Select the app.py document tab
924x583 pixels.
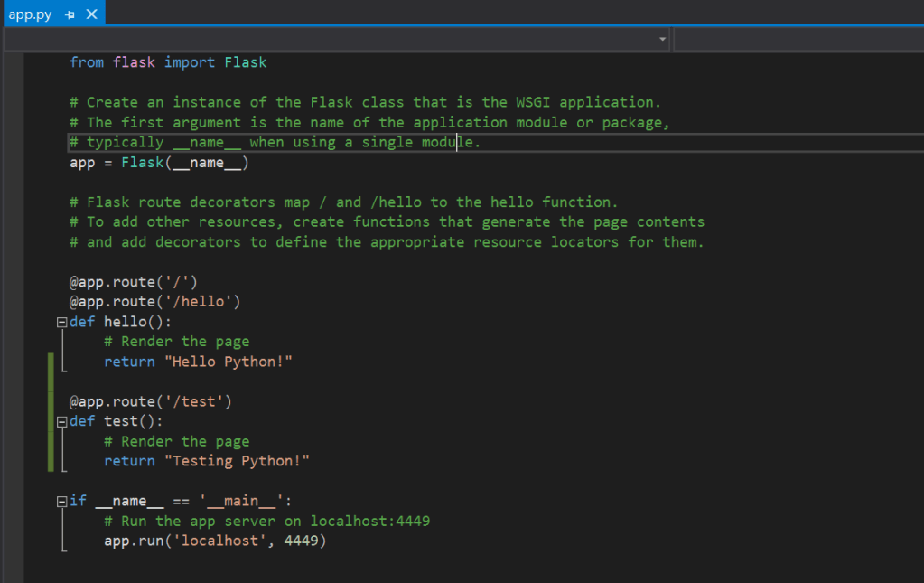point(30,15)
